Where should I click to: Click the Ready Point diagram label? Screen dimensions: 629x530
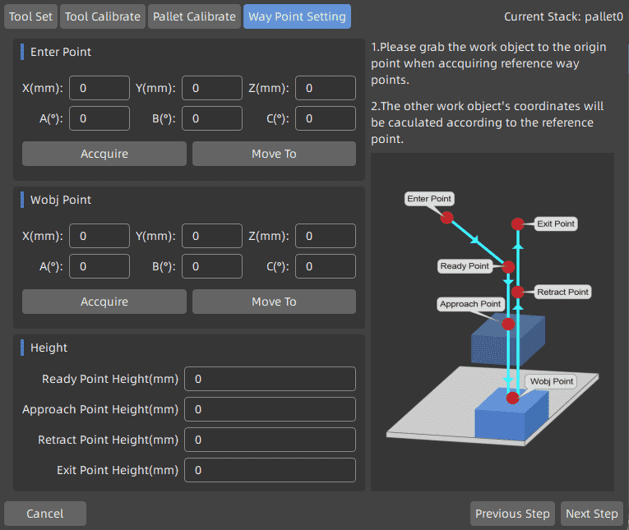point(465,266)
